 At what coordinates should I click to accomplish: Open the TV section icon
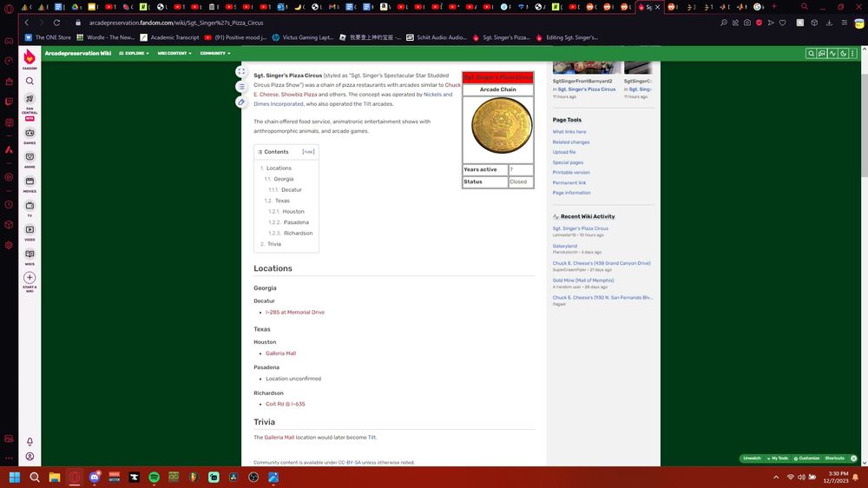click(x=30, y=208)
